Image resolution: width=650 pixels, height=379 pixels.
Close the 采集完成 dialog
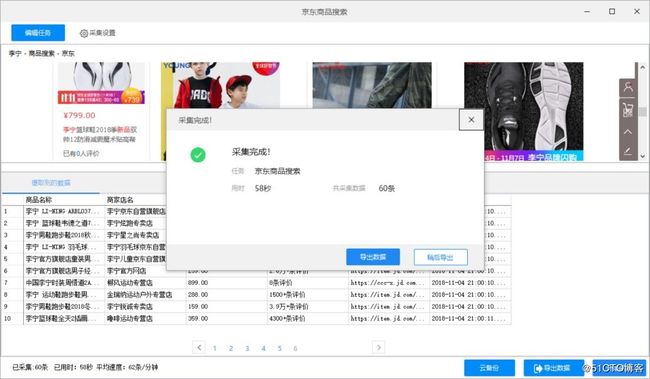click(471, 120)
